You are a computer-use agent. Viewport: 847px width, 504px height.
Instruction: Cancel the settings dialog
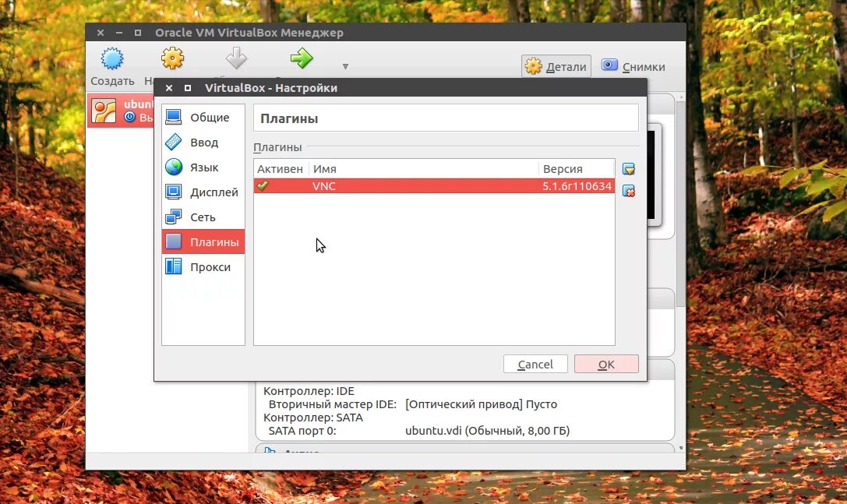(x=535, y=364)
